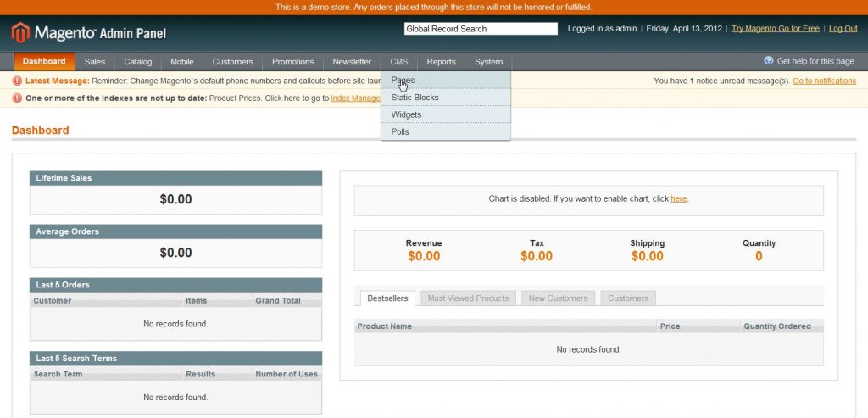
Task: Sort by Product Name column header
Action: pyautogui.click(x=385, y=326)
